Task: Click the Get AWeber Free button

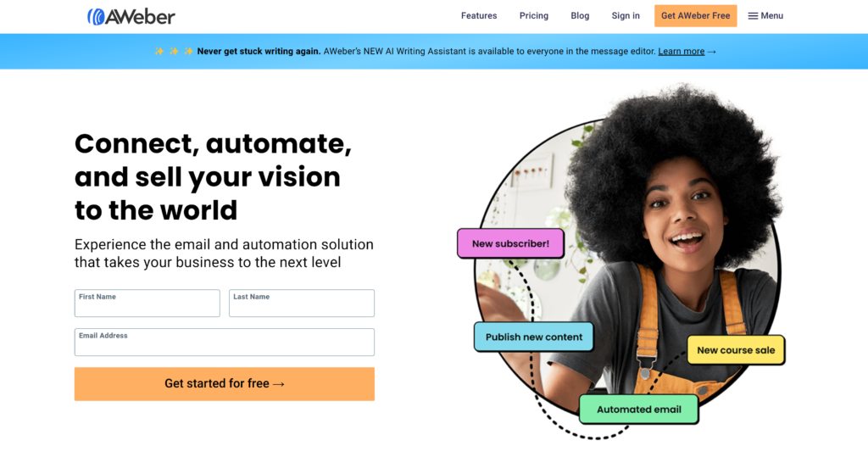Action: tap(695, 16)
